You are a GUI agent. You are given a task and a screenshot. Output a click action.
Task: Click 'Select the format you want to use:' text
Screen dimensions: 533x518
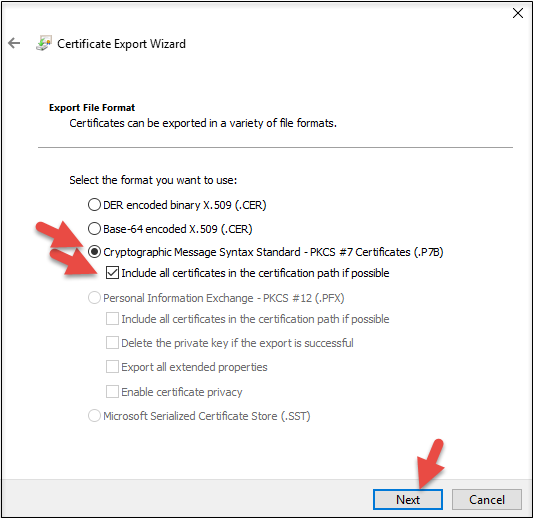pyautogui.click(x=153, y=180)
